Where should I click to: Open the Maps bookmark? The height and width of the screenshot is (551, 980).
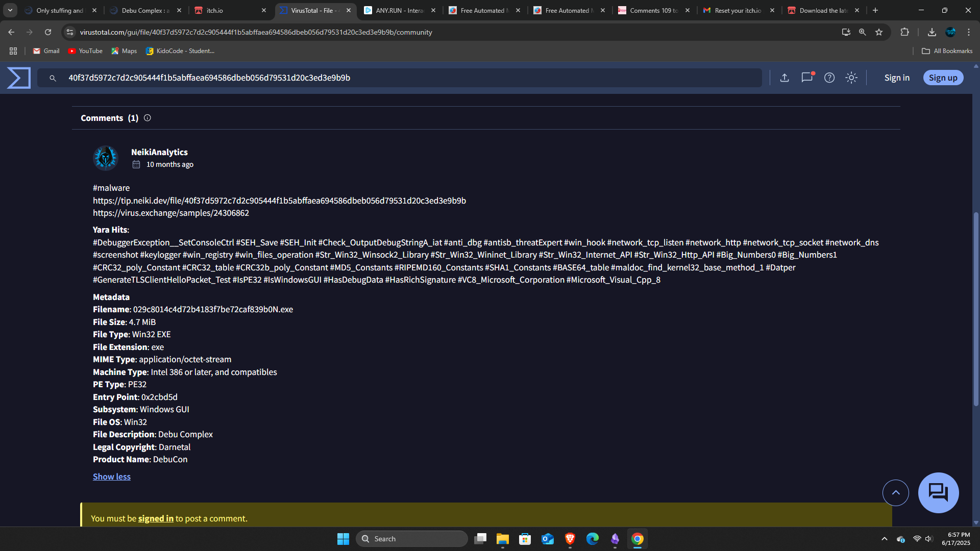[124, 51]
